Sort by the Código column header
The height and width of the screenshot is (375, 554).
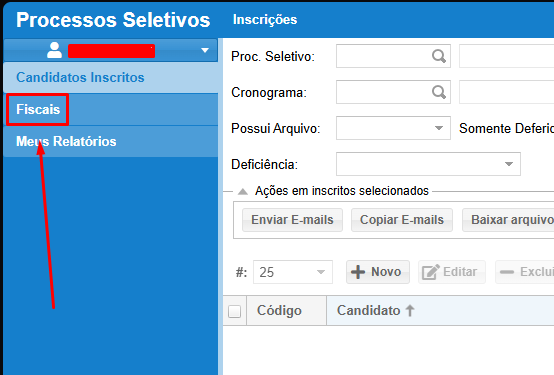tap(287, 311)
